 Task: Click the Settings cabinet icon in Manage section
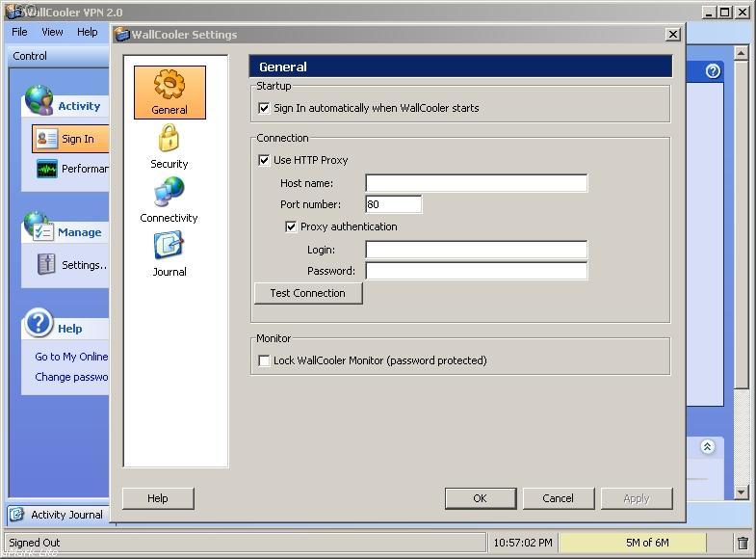click(x=46, y=264)
